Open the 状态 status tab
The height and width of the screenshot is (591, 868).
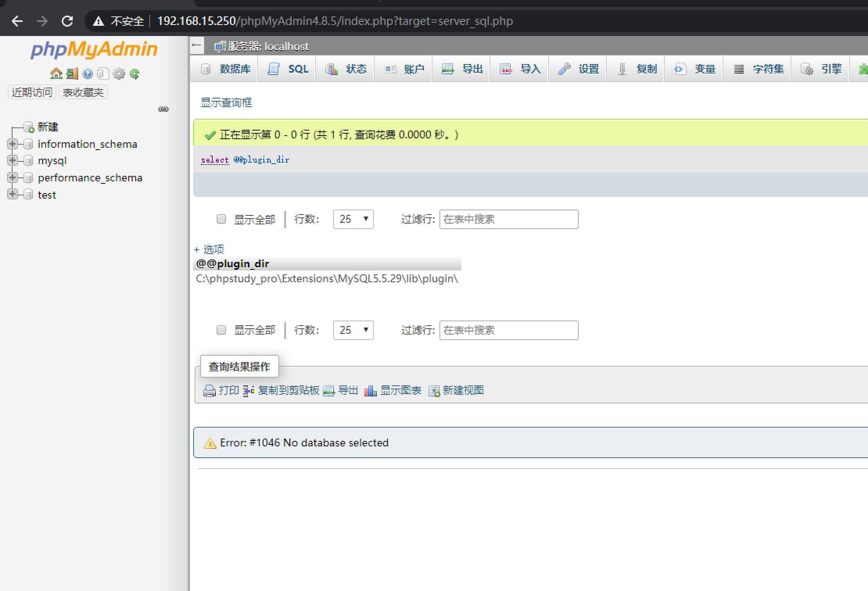[x=345, y=69]
